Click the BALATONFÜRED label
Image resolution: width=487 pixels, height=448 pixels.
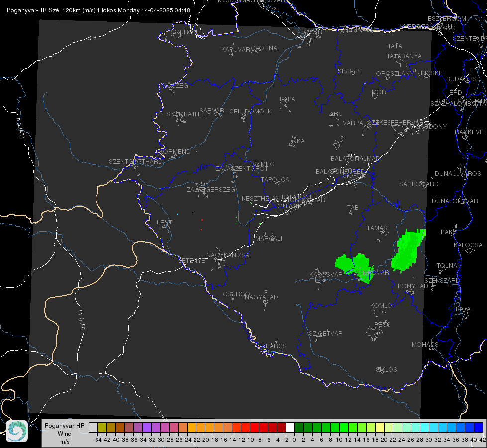(340, 172)
